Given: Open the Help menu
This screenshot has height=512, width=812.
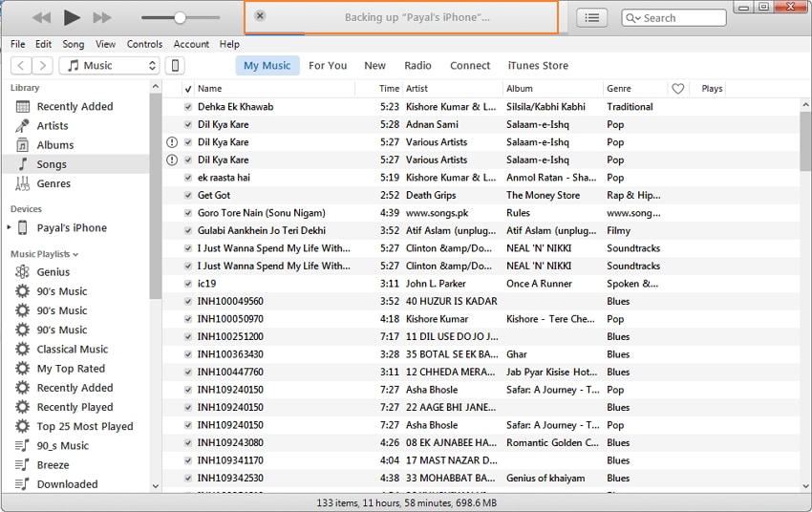Looking at the screenshot, I should tap(229, 44).
